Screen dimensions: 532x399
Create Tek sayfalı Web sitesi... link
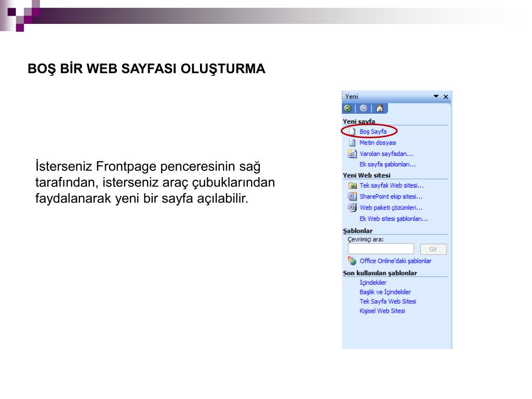tap(392, 185)
